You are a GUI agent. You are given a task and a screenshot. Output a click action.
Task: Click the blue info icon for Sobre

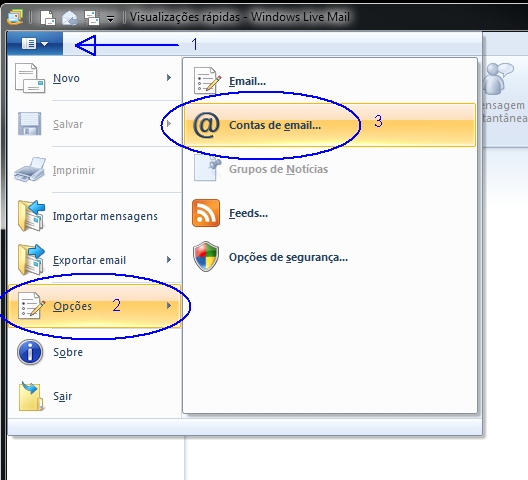pyautogui.click(x=30, y=352)
